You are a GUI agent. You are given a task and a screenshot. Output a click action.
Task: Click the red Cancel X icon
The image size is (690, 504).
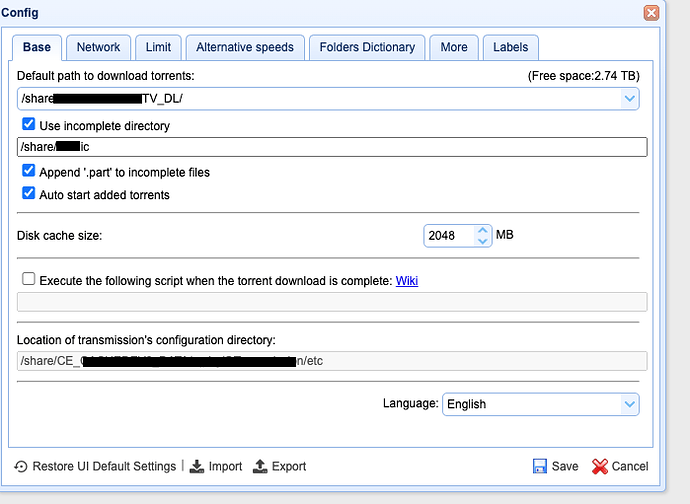[600, 467]
